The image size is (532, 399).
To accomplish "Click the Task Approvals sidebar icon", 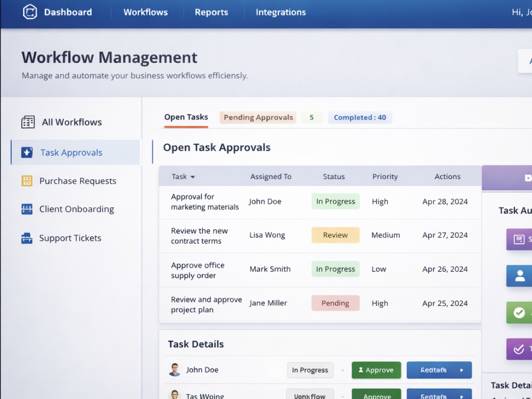I will click(x=27, y=152).
